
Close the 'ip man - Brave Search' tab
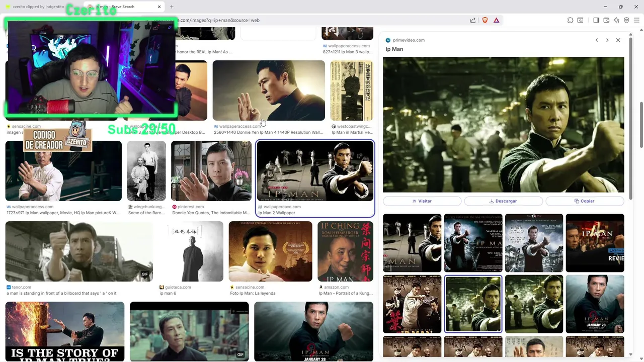159,7
